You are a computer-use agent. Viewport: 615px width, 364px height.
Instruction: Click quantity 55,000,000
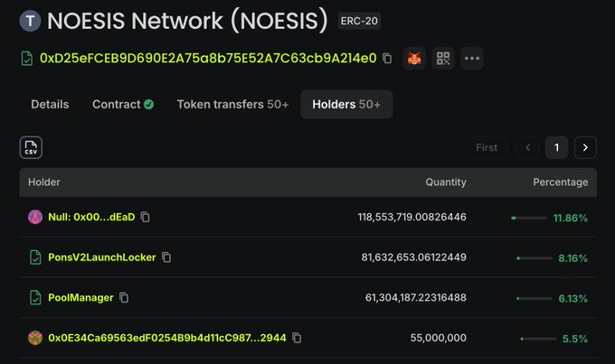pyautogui.click(x=439, y=338)
